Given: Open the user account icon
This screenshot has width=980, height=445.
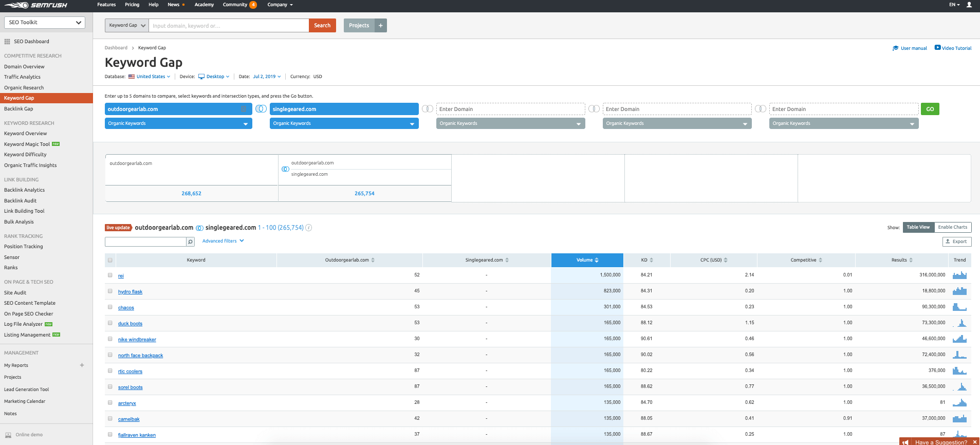Looking at the screenshot, I should coord(969,5).
